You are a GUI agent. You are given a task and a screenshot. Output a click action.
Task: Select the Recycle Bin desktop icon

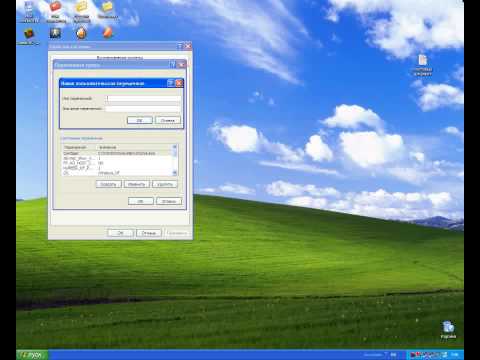click(x=448, y=330)
